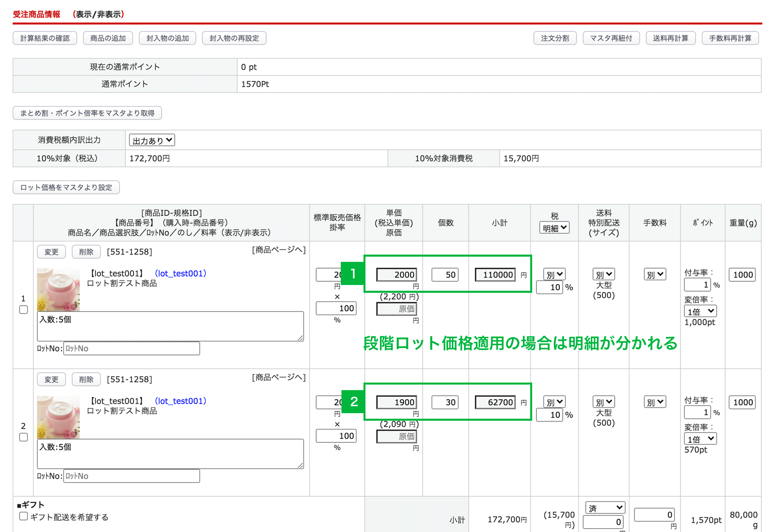Click the 商品の追加 button
The width and height of the screenshot is (774, 532).
(108, 38)
